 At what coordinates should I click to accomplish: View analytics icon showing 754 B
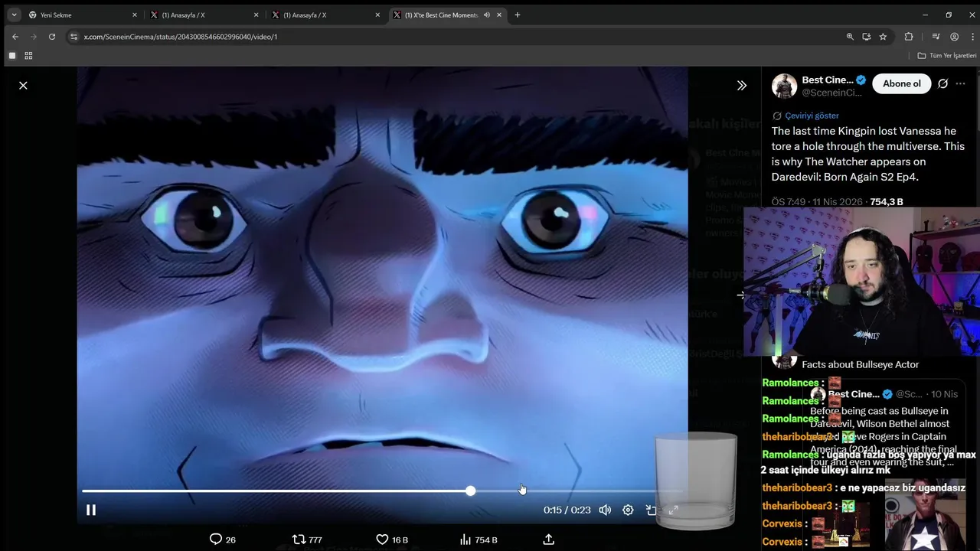coord(479,540)
